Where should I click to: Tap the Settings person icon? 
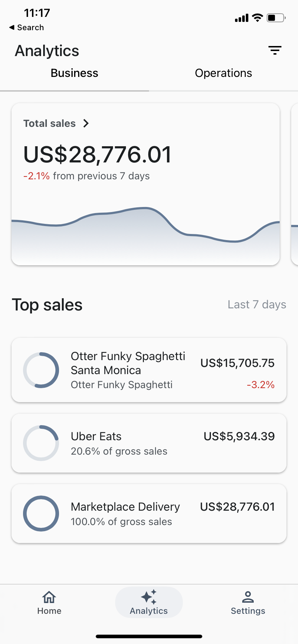click(x=248, y=597)
